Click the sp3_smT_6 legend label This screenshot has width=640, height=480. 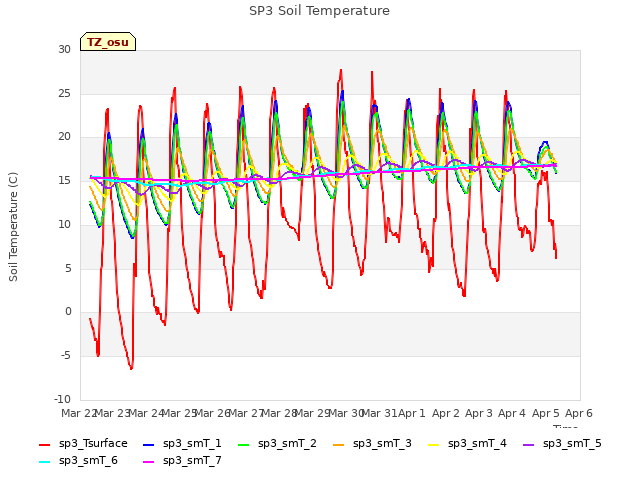click(88, 460)
